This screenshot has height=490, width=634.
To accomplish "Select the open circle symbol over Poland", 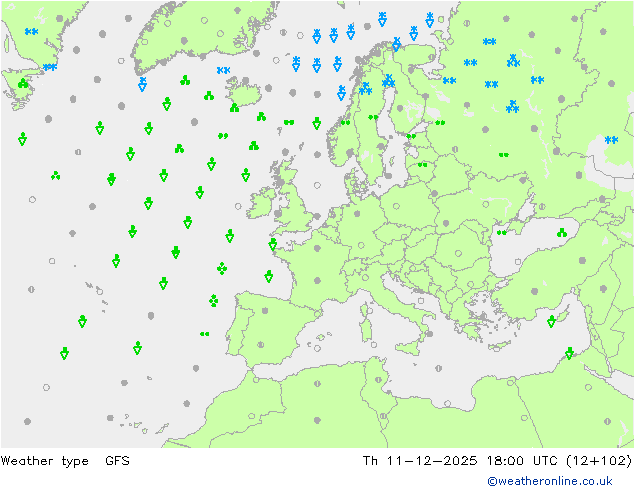I will click(396, 206).
